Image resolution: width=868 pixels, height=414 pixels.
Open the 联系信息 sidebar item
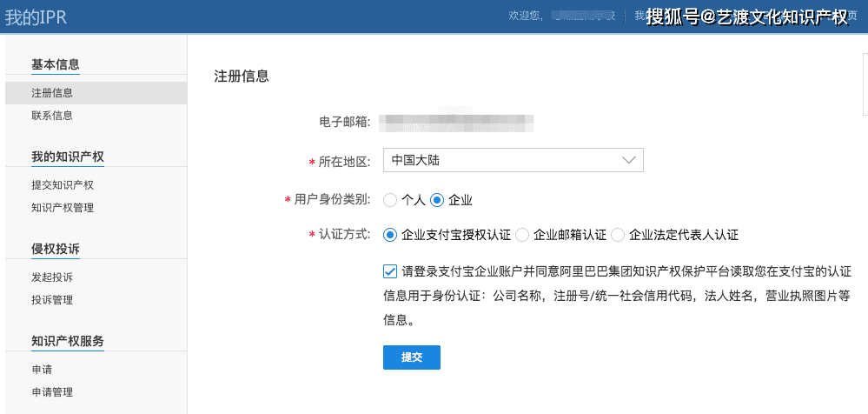tap(52, 116)
